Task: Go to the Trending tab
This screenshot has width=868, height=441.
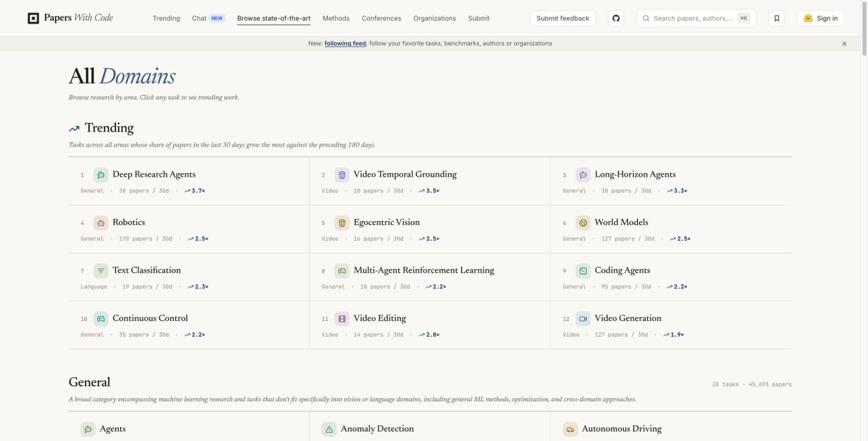Action: click(166, 18)
